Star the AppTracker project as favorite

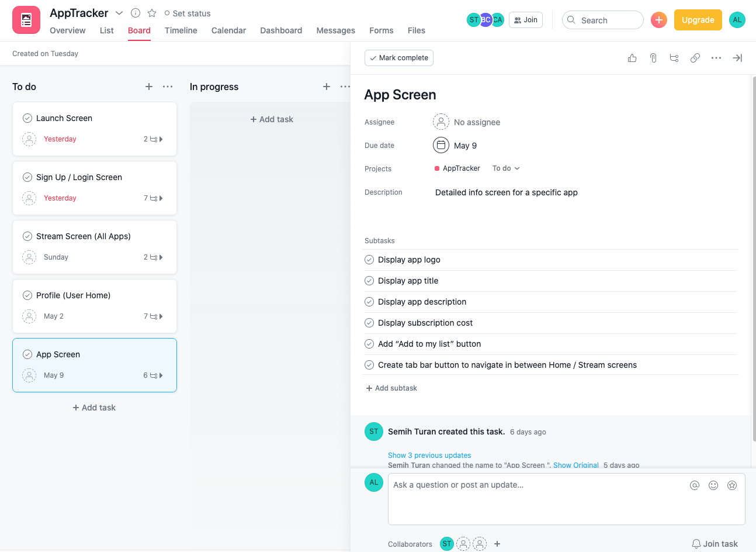tap(151, 13)
